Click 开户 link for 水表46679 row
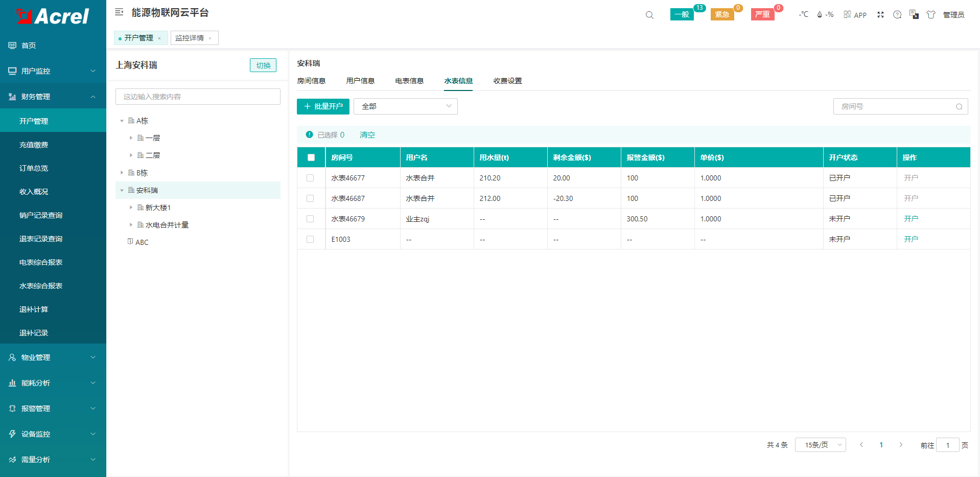The width and height of the screenshot is (980, 477). coord(911,219)
